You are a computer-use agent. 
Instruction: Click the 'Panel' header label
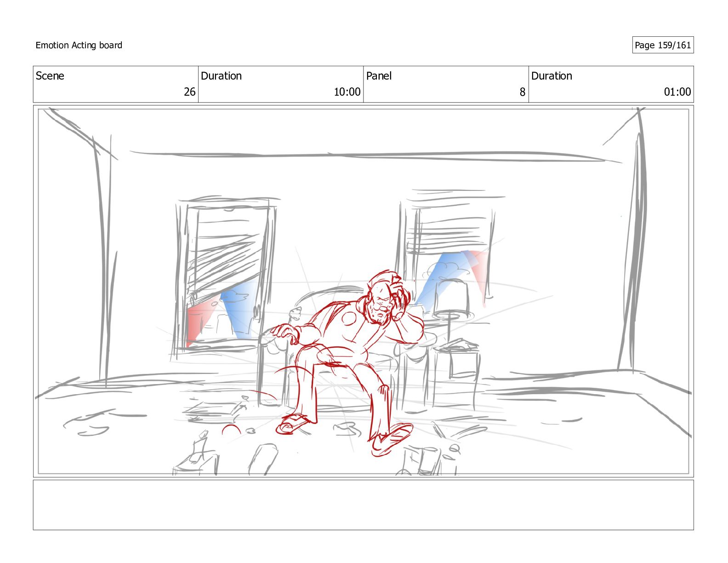(379, 76)
